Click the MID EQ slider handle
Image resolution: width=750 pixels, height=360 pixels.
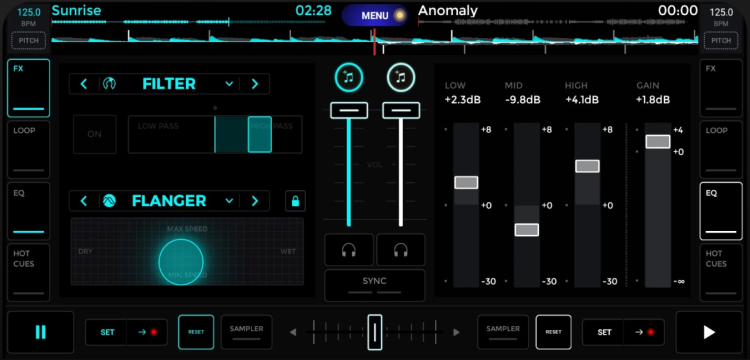527,229
